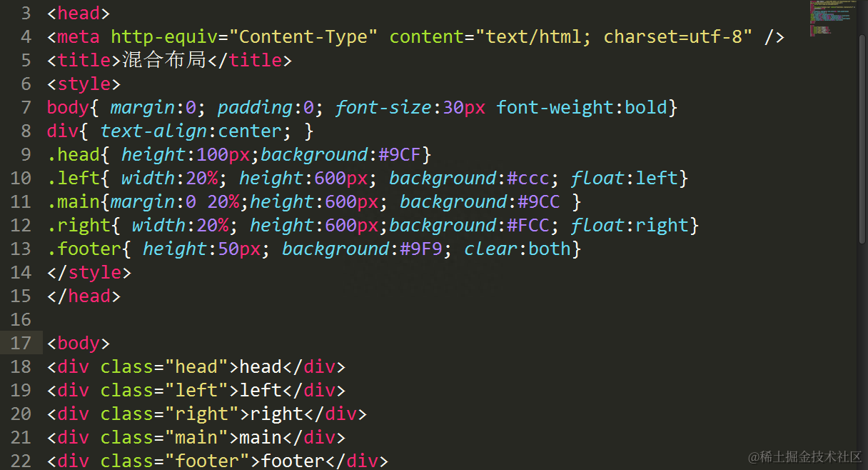
Task: Click the .left selector on line 10
Action: point(74,178)
